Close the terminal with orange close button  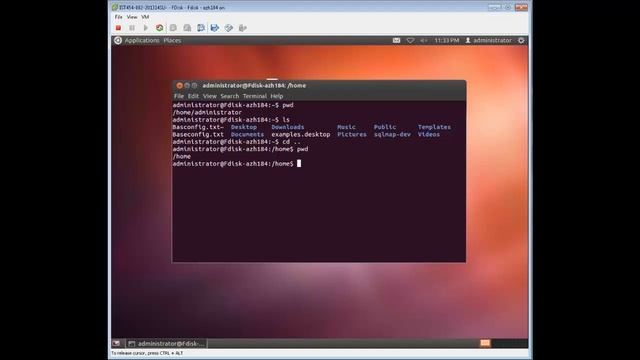[179, 86]
